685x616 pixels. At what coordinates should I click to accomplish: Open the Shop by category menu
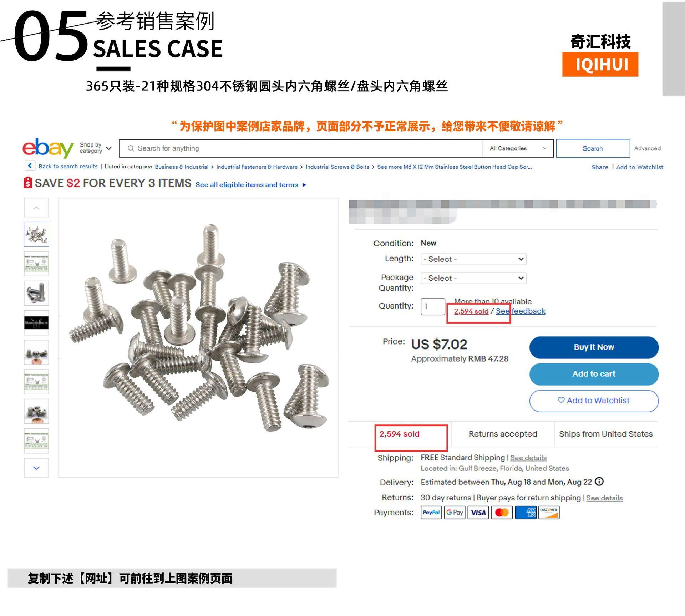coord(96,148)
